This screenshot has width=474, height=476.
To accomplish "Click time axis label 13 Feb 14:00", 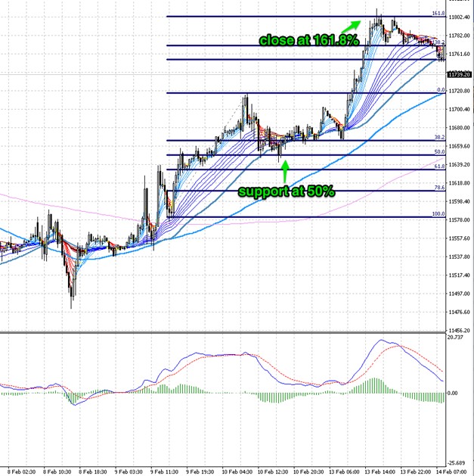I will (380, 472).
